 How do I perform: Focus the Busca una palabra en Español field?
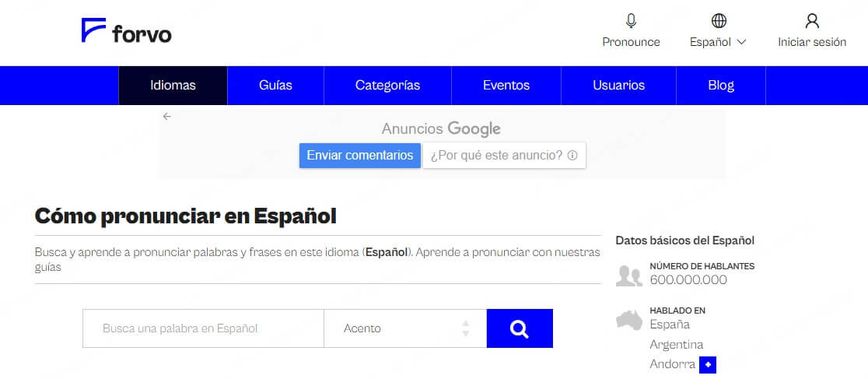pyautogui.click(x=203, y=328)
